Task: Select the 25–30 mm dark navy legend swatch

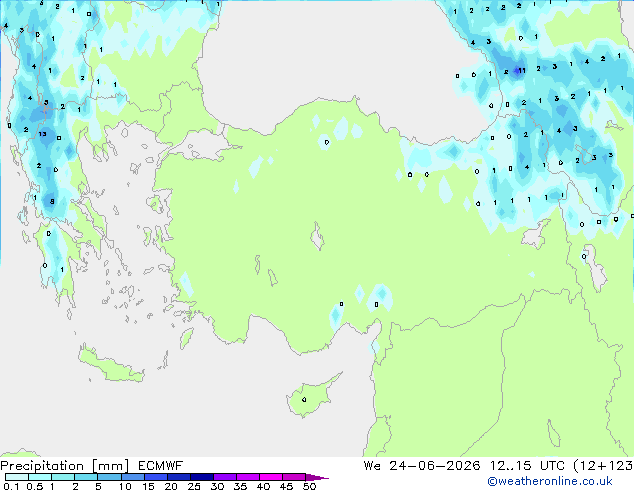Action: coord(201,477)
